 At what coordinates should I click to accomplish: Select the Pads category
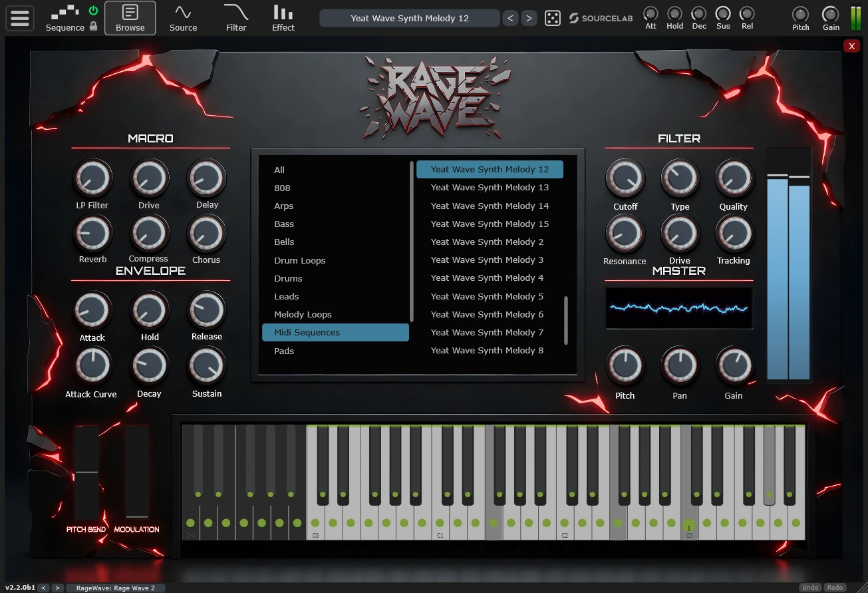(335, 351)
